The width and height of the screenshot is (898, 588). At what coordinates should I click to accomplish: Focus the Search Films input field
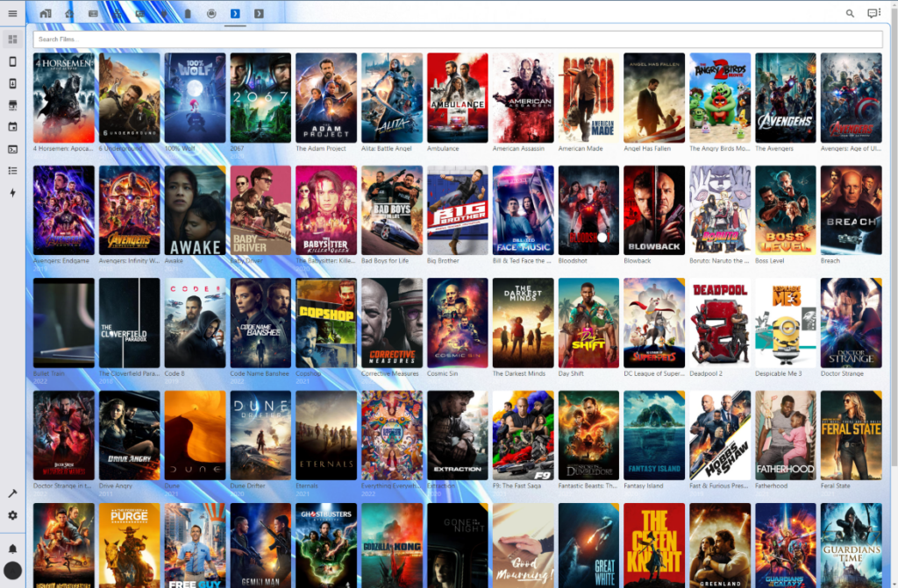[x=458, y=39]
